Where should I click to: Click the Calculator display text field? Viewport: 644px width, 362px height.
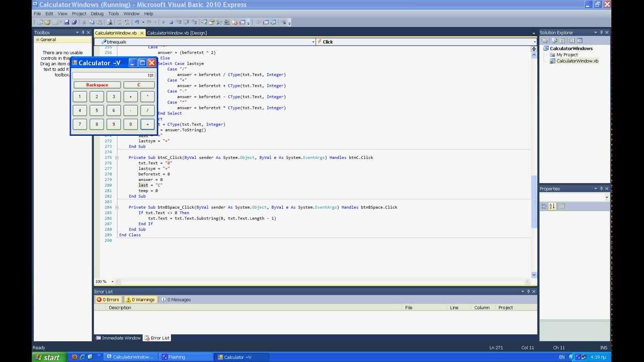[x=114, y=75]
